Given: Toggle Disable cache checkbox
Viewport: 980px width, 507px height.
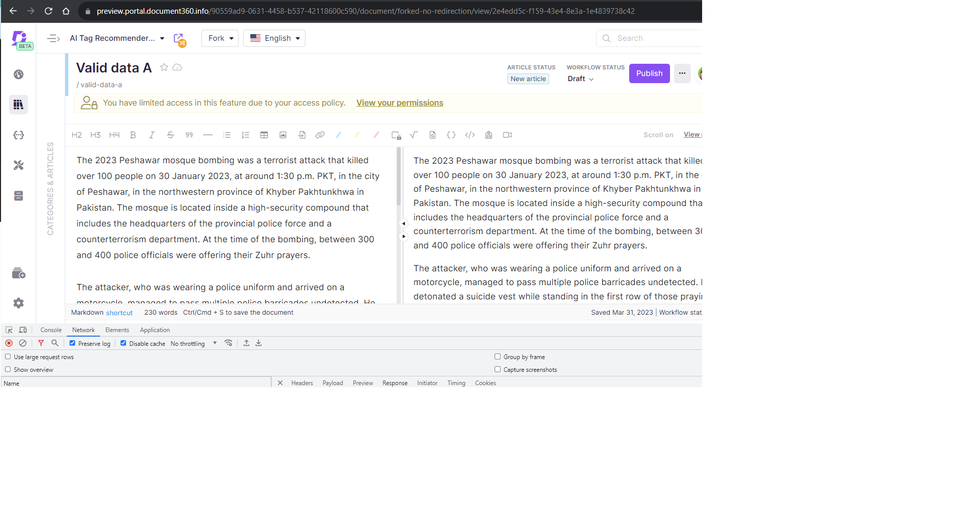Looking at the screenshot, I should [x=123, y=343].
